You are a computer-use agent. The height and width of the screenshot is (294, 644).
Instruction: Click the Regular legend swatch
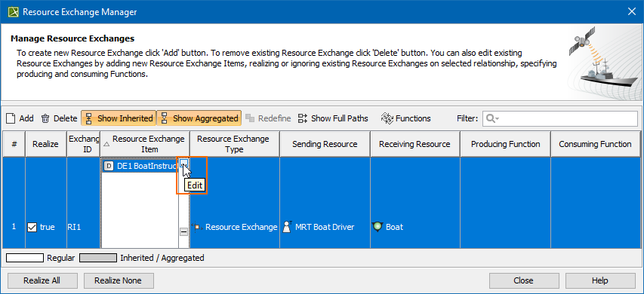[25, 258]
